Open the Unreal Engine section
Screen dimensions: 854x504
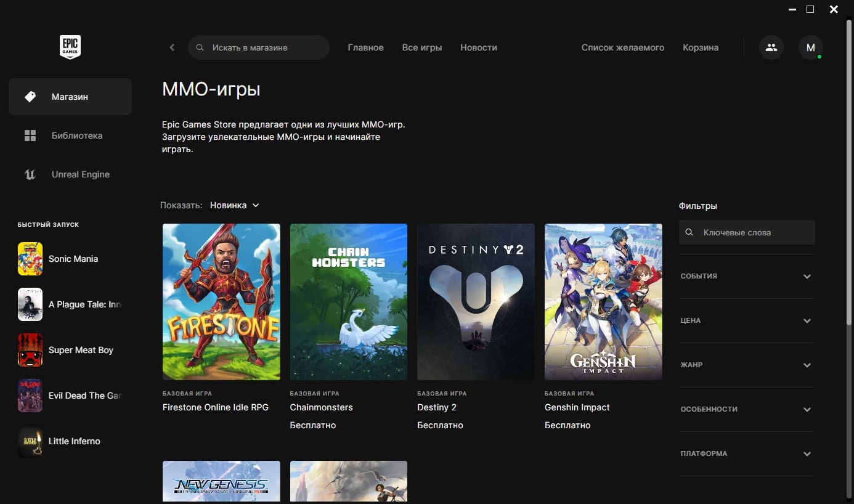point(70,174)
